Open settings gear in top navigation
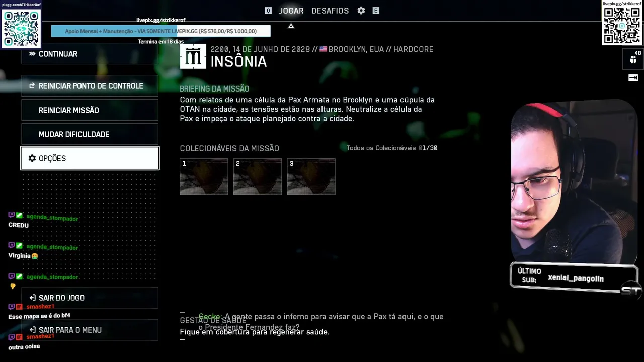The width and height of the screenshot is (644, 362). (361, 11)
